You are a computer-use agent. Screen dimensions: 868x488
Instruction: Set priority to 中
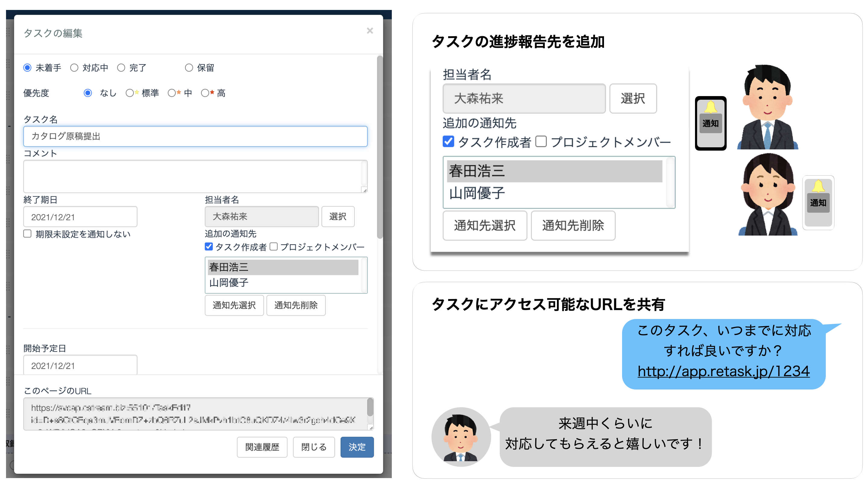(x=171, y=93)
